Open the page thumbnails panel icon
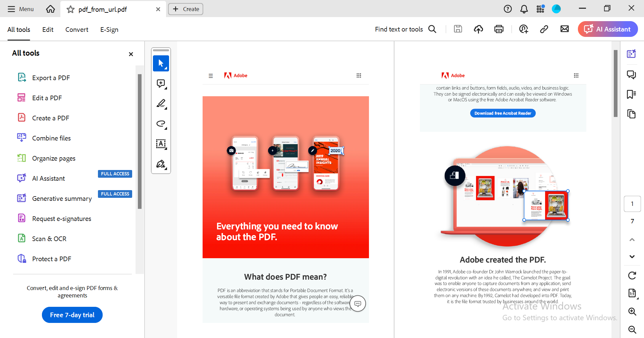This screenshot has width=644, height=338. [x=632, y=114]
